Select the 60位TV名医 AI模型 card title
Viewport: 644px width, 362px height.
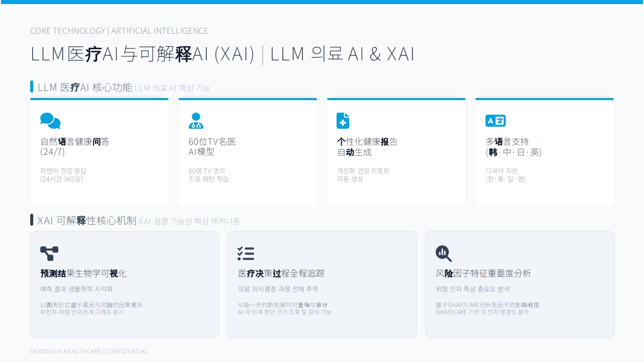[212, 147]
